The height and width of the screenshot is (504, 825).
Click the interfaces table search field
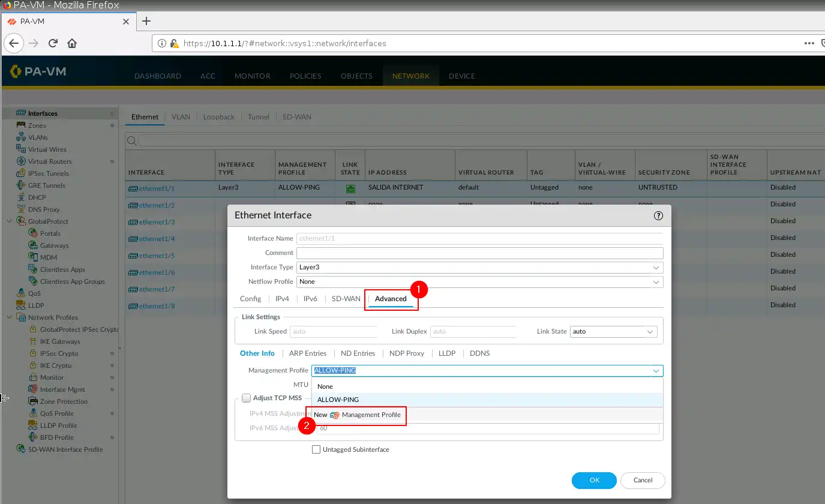480,141
